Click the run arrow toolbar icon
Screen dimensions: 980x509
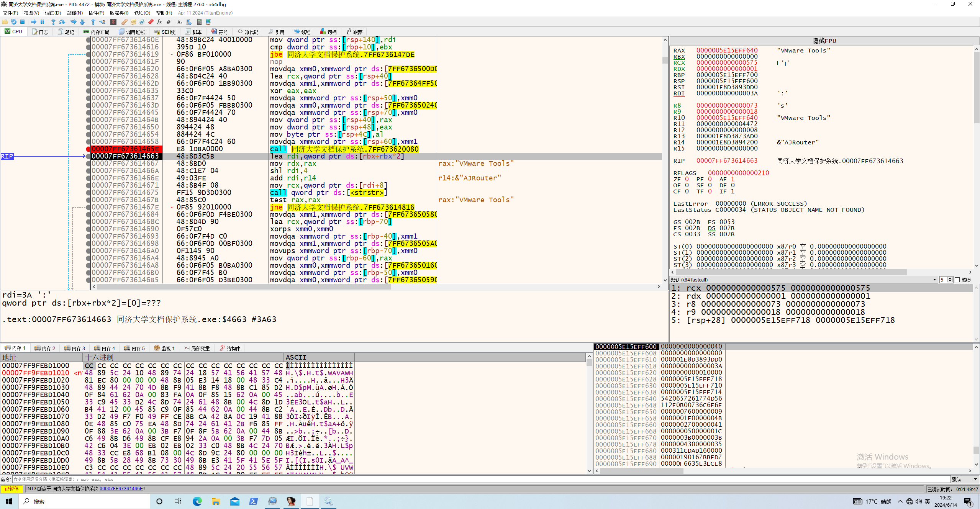(34, 22)
